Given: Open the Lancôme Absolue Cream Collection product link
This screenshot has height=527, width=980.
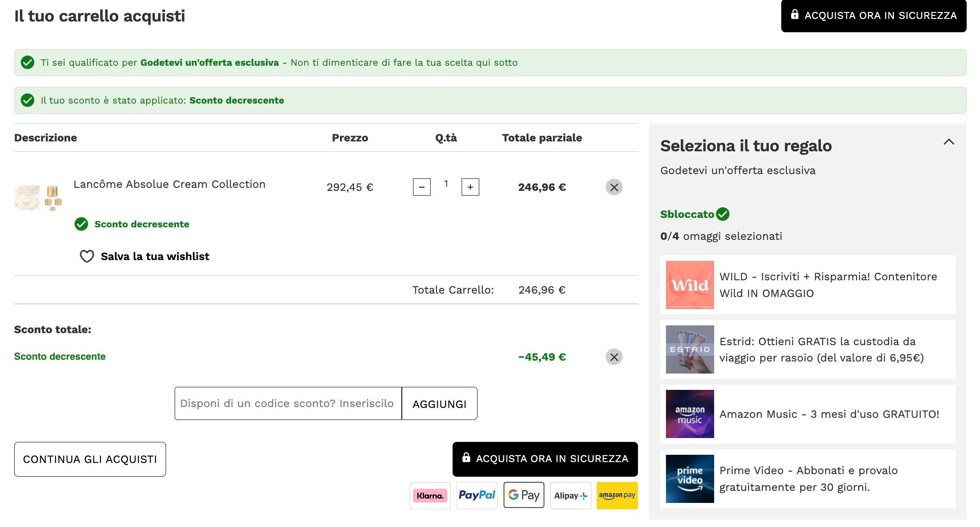Looking at the screenshot, I should [x=169, y=184].
